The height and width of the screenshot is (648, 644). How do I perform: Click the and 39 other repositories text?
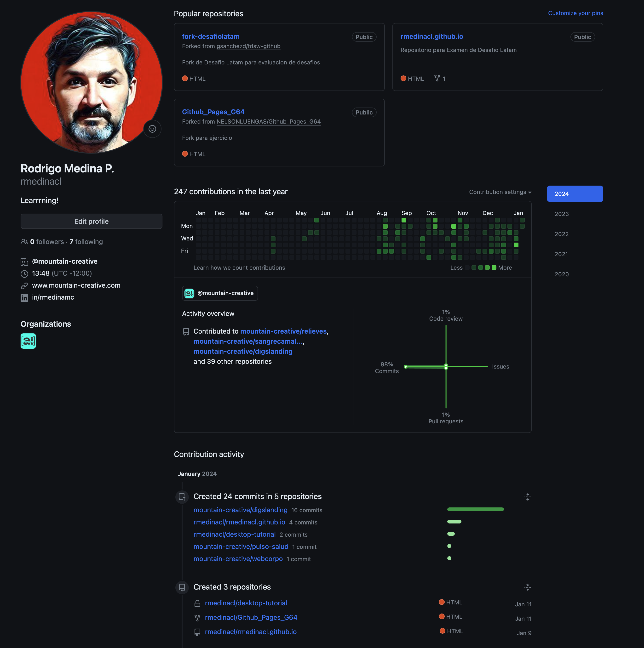pos(233,362)
